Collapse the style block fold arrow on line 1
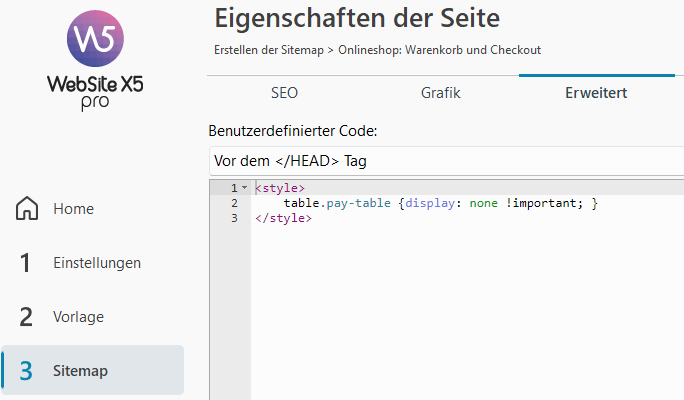Viewport: 684px width, 400px height. click(x=245, y=188)
